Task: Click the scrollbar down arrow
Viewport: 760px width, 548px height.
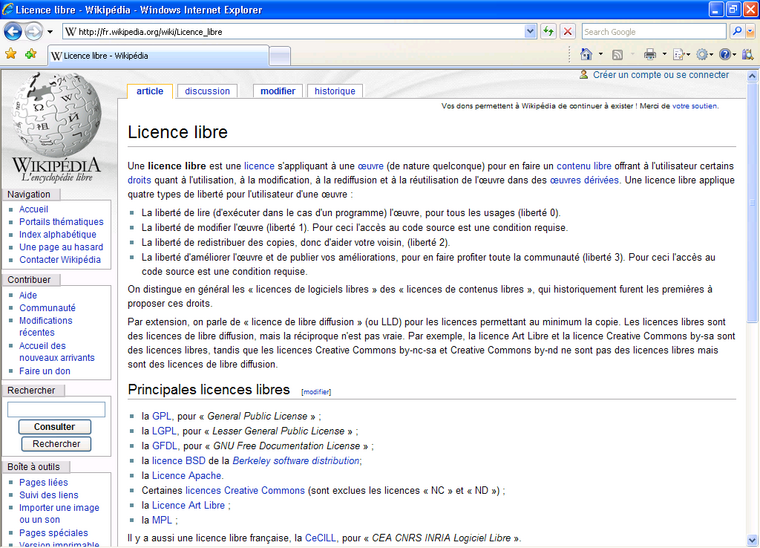Action: point(752,540)
